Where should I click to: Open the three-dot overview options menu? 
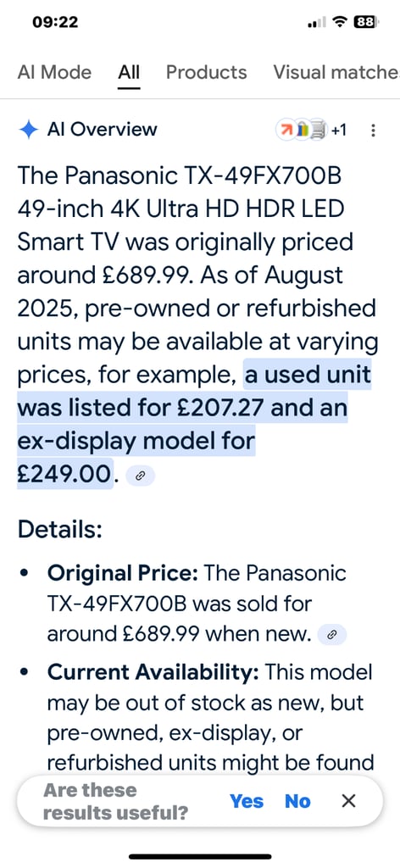373,131
